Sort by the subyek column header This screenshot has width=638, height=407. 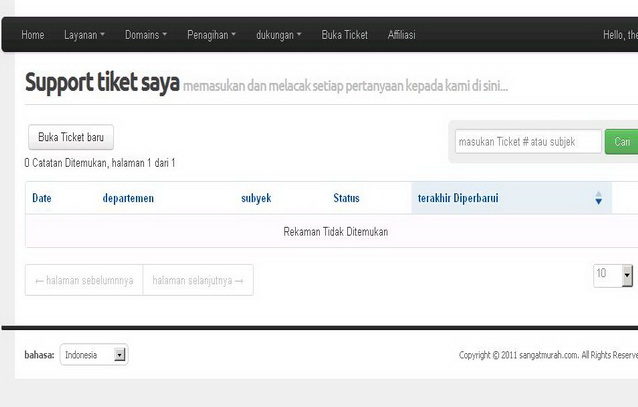coord(256,198)
